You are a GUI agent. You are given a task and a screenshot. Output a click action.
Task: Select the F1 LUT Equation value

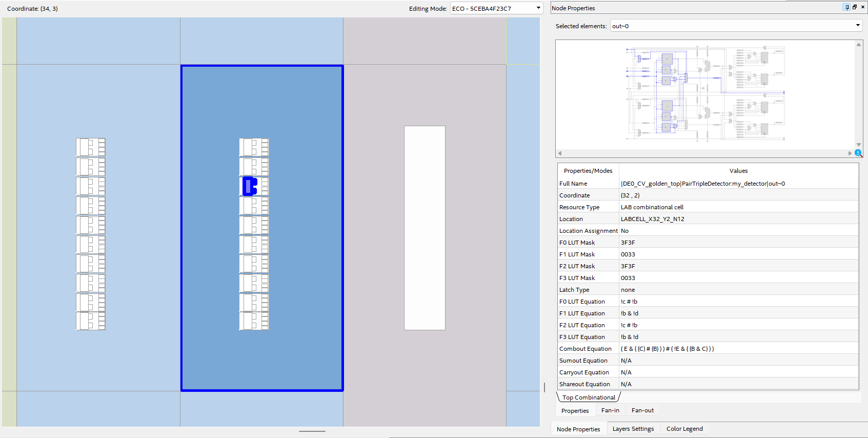pyautogui.click(x=738, y=313)
